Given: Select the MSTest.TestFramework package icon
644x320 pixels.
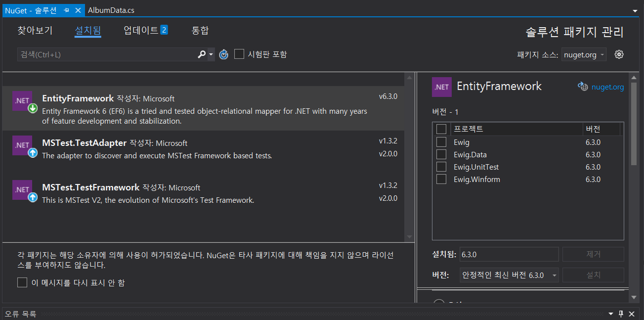Looking at the screenshot, I should 24,191.
